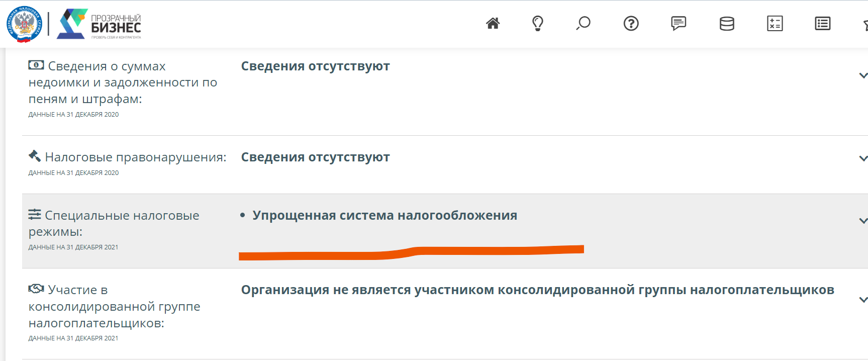Viewport: 868px width, 361px height.
Task: Open the Прозрачный бизнес logo link
Action: click(x=100, y=24)
